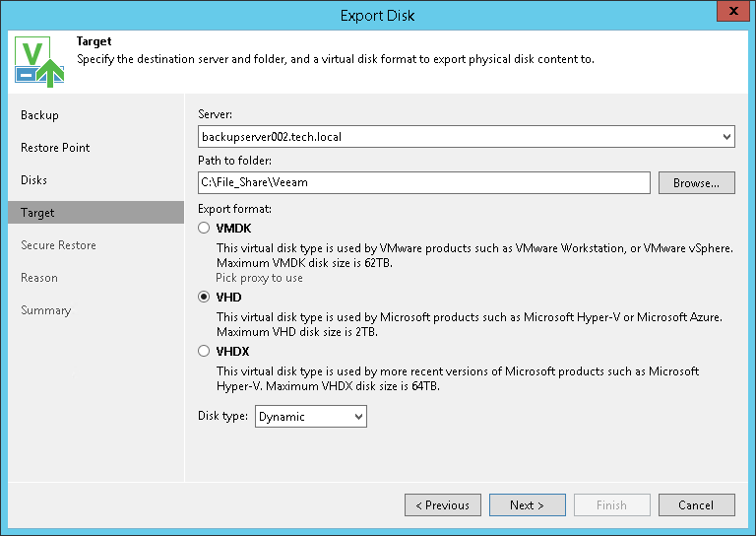The image size is (756, 536).
Task: Proceed with the Next button
Action: click(x=528, y=505)
